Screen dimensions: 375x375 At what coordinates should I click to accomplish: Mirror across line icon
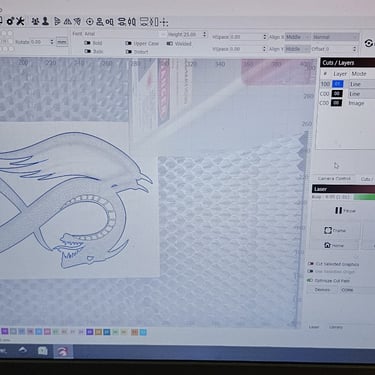(x=77, y=22)
